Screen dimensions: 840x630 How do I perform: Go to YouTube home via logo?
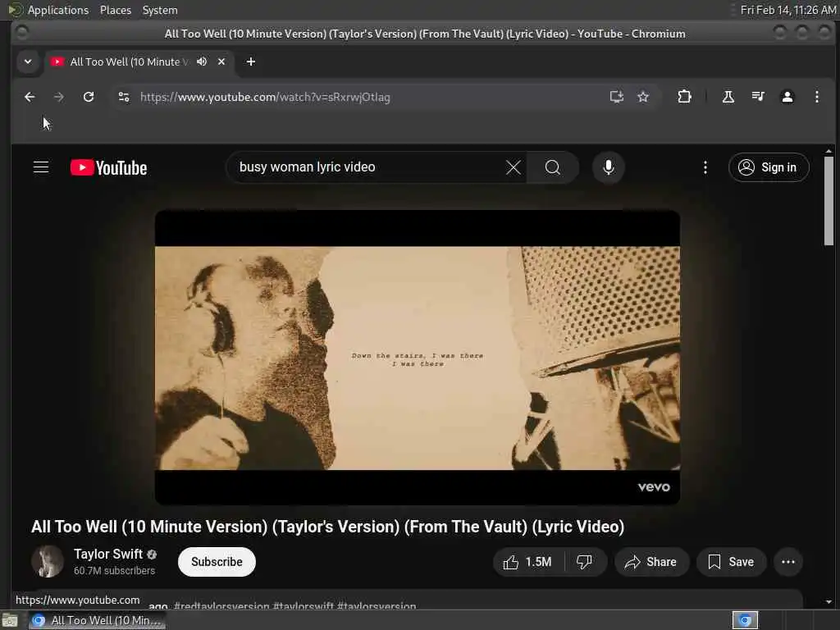(x=109, y=167)
